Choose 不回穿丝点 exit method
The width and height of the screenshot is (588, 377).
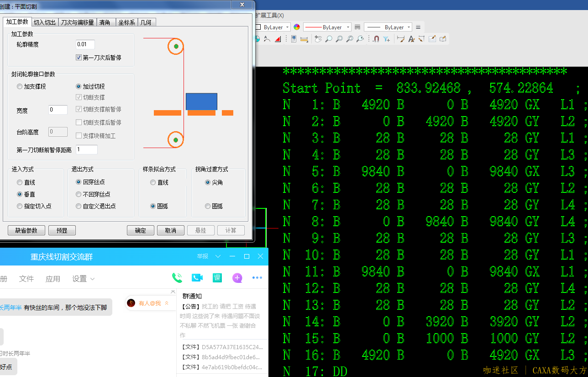pyautogui.click(x=79, y=194)
